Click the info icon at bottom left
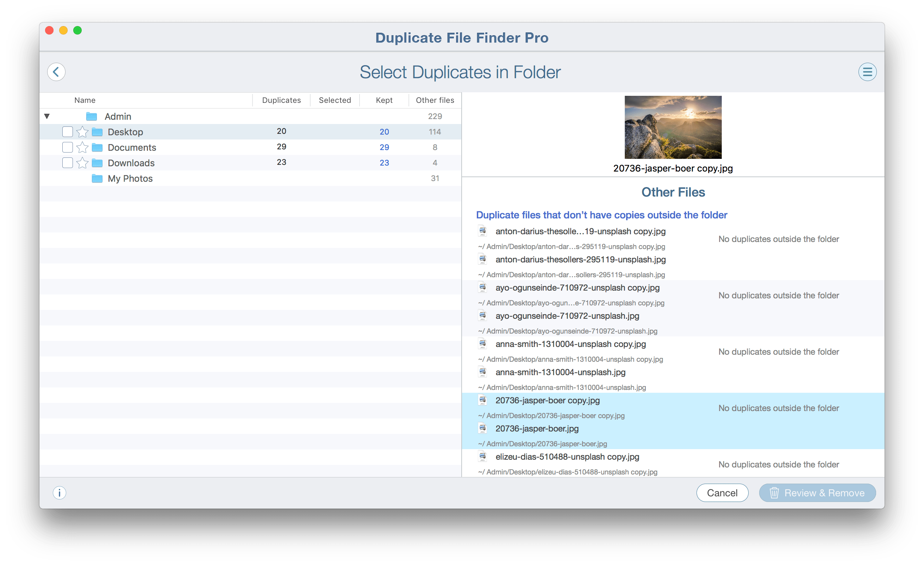Viewport: 924px width, 565px height. [60, 493]
